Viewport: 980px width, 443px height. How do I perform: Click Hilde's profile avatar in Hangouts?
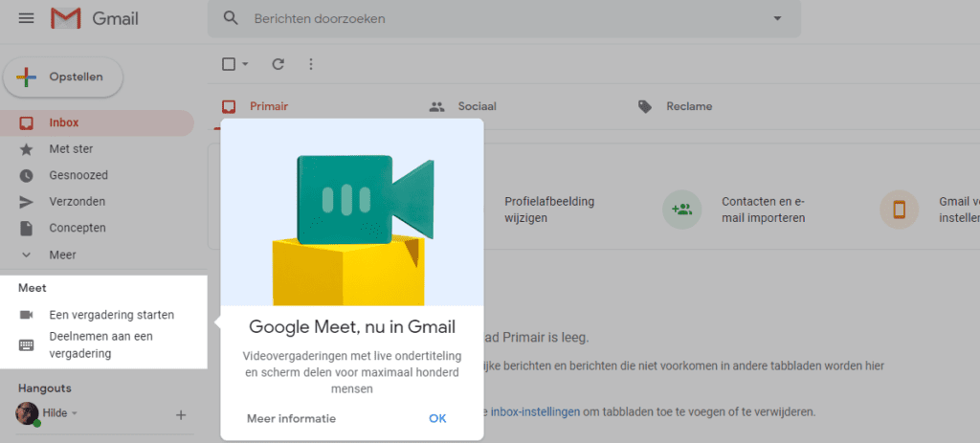click(26, 413)
